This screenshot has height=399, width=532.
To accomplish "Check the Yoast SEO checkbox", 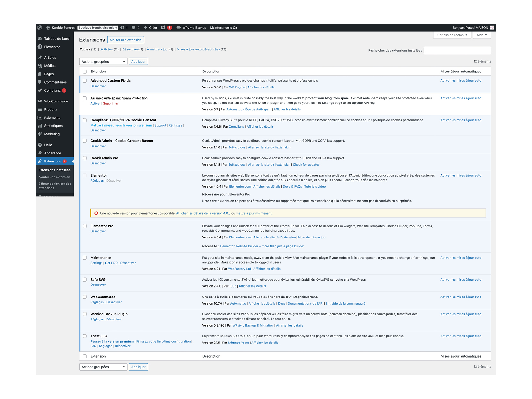I will click(85, 336).
